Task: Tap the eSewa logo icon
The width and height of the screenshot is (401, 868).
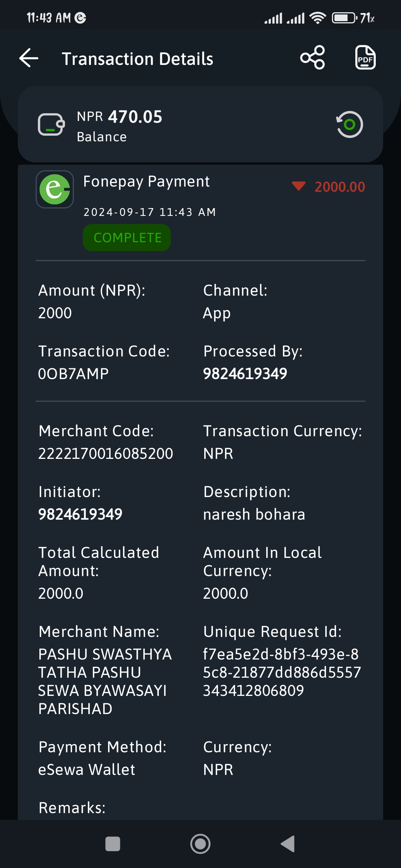Action: tap(55, 189)
